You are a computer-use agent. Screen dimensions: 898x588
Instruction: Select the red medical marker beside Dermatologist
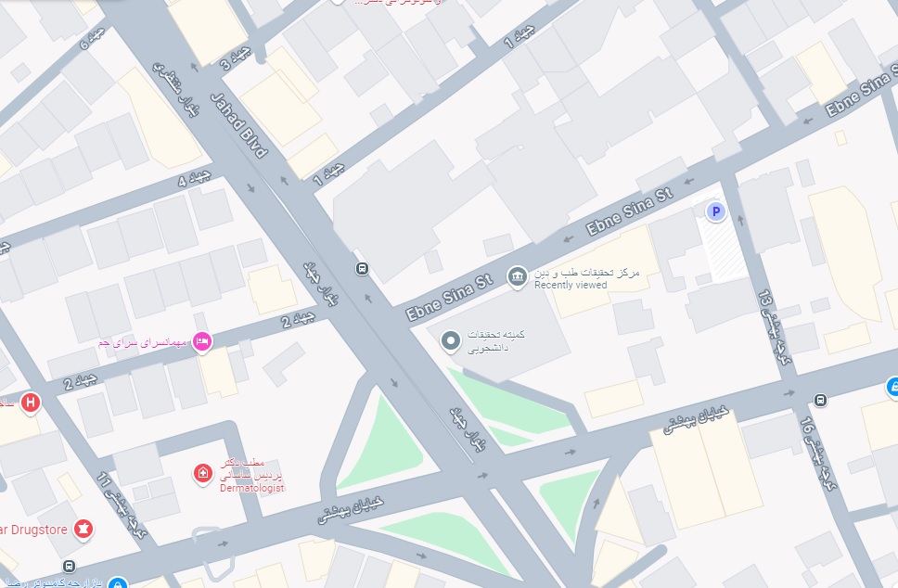point(202,474)
